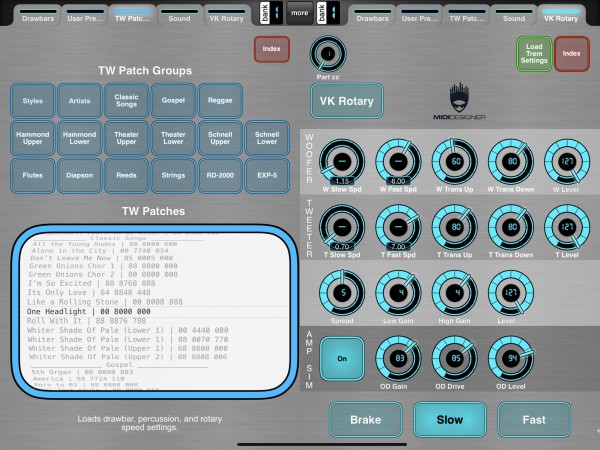The image size is (600, 450).
Task: Click the W Level knob
Action: tap(567, 161)
